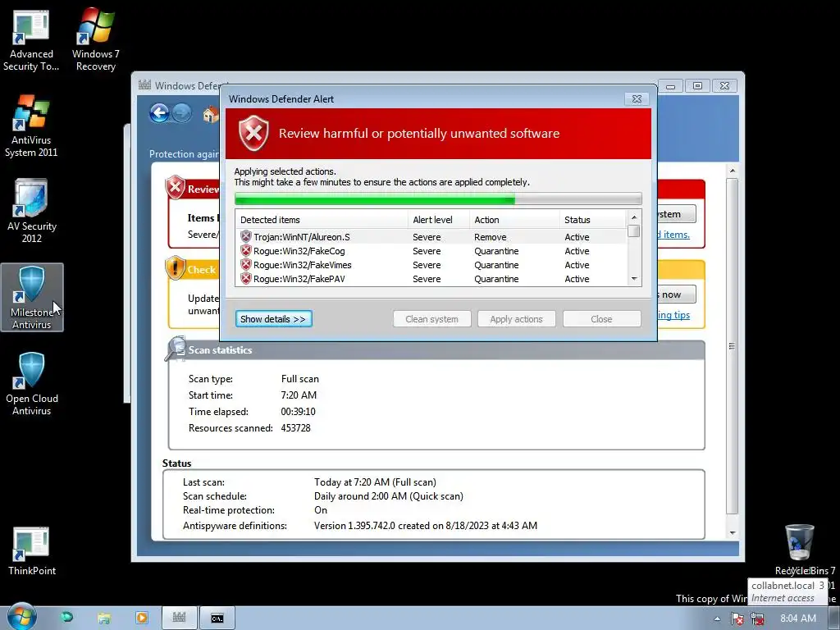This screenshot has height=630, width=840.
Task: Click the detected items list scroll up arrow
Action: click(634, 217)
